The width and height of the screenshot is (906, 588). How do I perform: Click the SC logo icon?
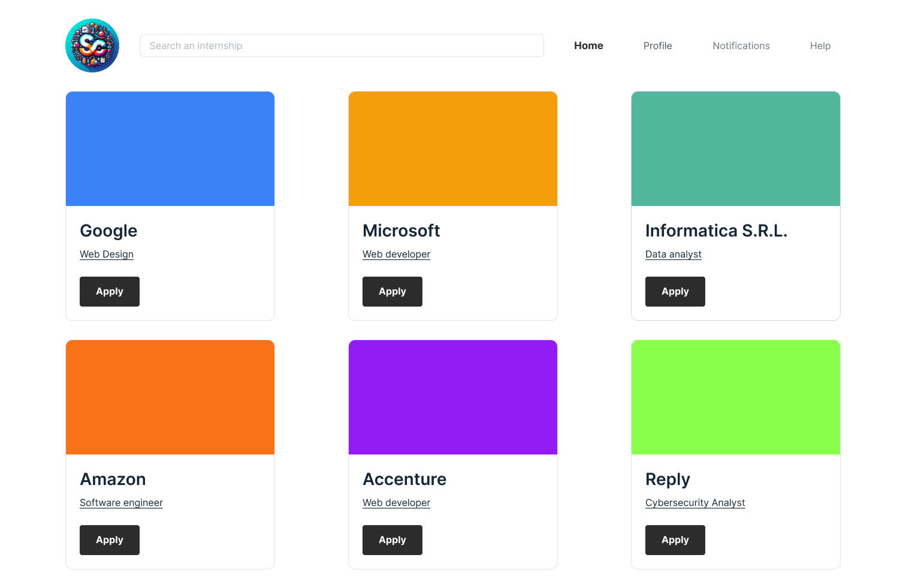(x=92, y=45)
